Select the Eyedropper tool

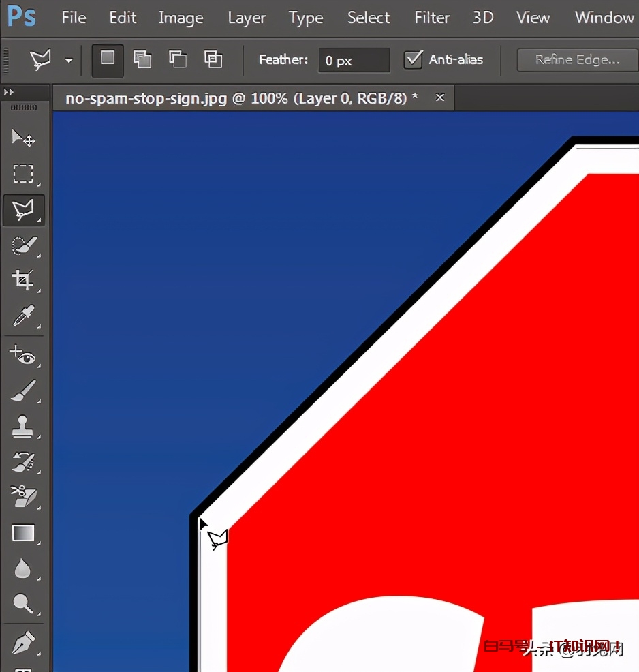[23, 316]
